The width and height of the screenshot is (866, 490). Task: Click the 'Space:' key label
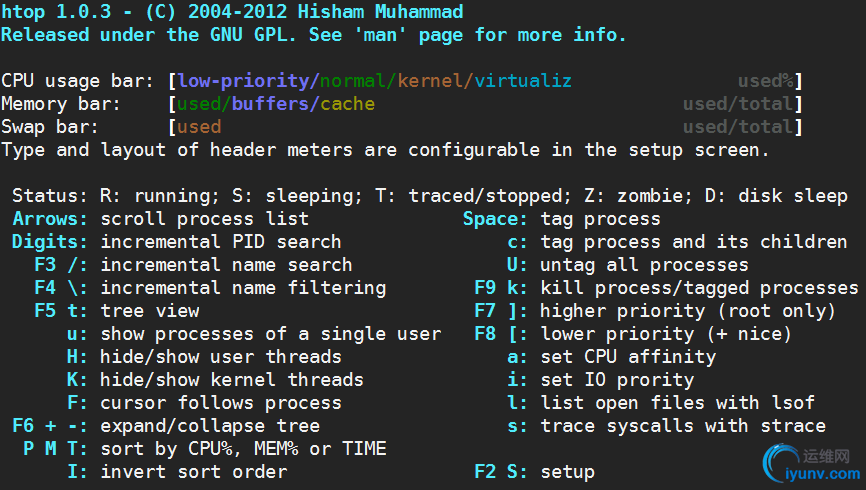[495, 219]
